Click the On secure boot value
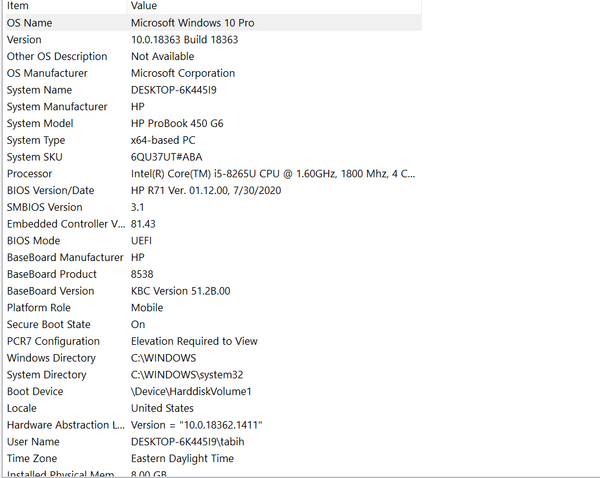The width and height of the screenshot is (600, 478). (x=138, y=324)
